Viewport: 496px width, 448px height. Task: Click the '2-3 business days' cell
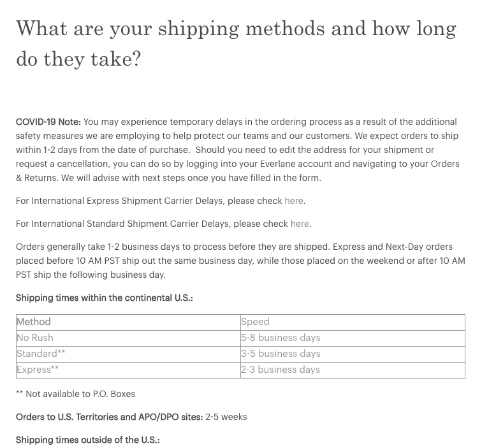(x=281, y=370)
